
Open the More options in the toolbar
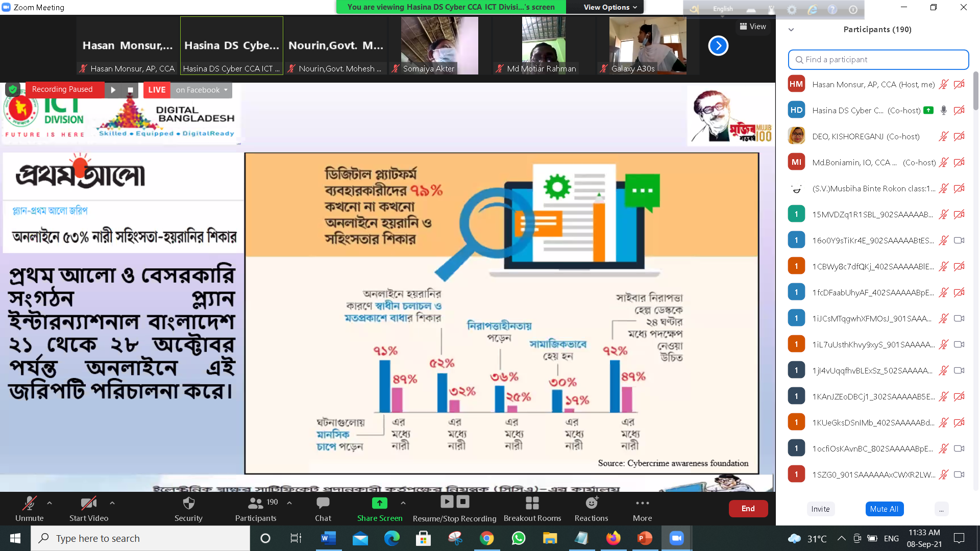click(x=643, y=509)
